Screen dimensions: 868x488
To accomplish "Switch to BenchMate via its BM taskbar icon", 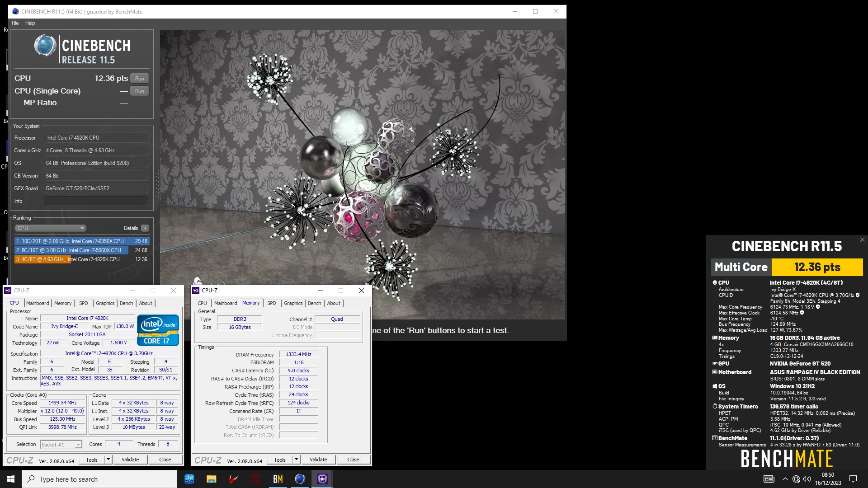I will 278,479.
